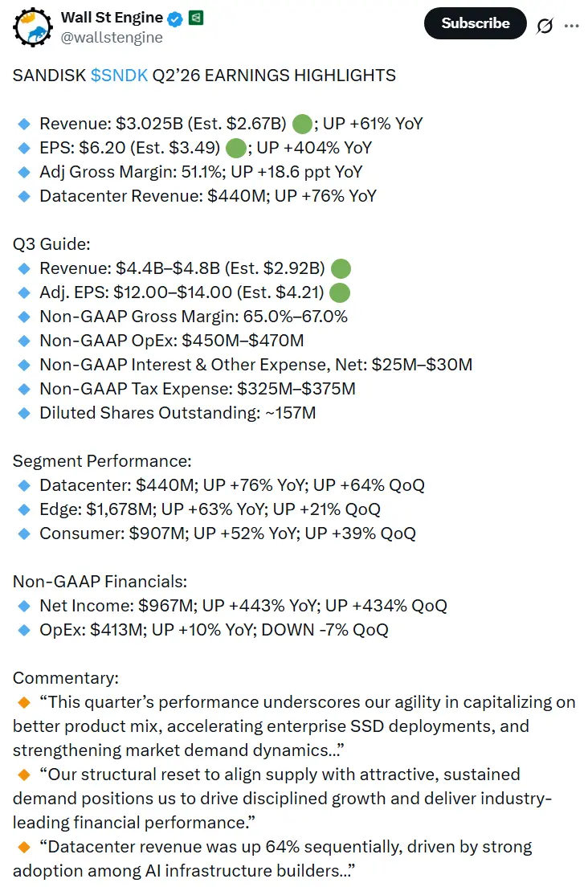Click the "Segment Performance:" heading
This screenshot has height=887, width=588.
(x=102, y=461)
